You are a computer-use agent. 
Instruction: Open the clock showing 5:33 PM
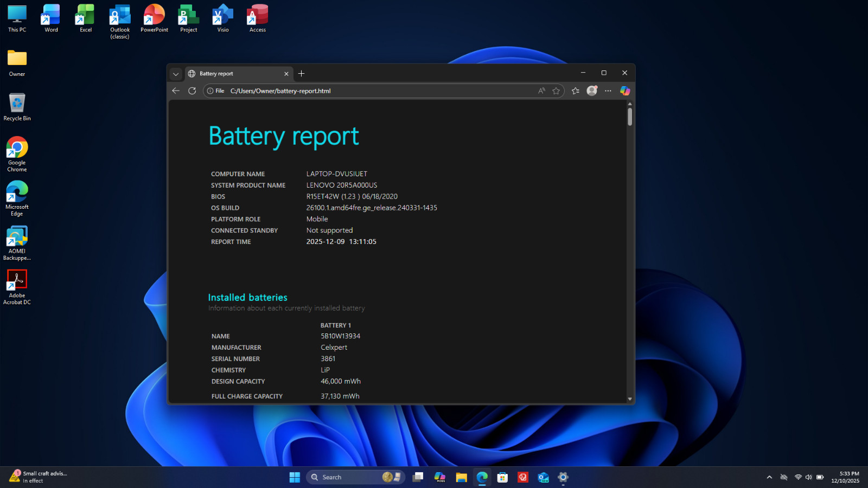tap(845, 477)
